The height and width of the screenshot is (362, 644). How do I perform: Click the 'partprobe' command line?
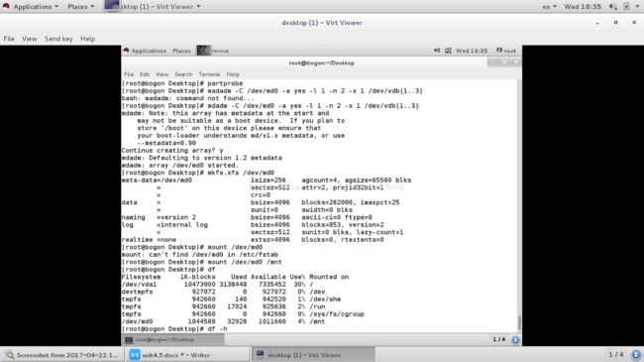(182, 83)
